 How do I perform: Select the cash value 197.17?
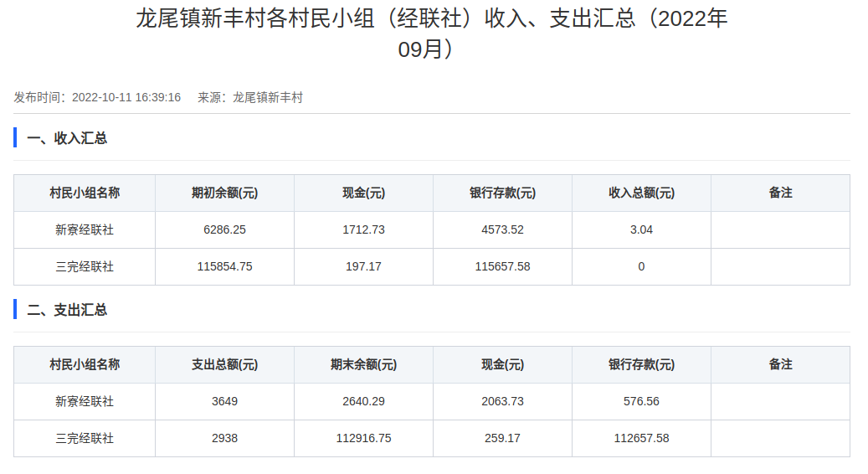click(x=364, y=267)
